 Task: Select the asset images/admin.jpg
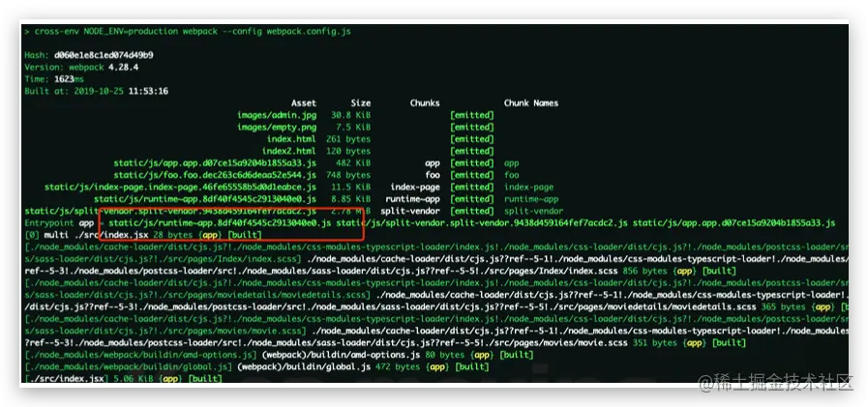[x=277, y=115]
